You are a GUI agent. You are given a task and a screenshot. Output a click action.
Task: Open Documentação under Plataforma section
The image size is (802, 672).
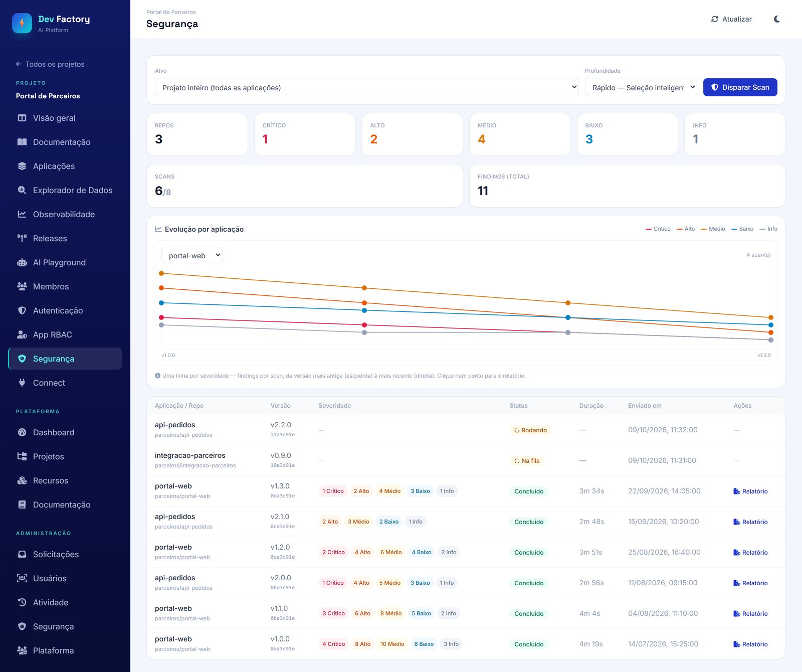click(x=65, y=505)
